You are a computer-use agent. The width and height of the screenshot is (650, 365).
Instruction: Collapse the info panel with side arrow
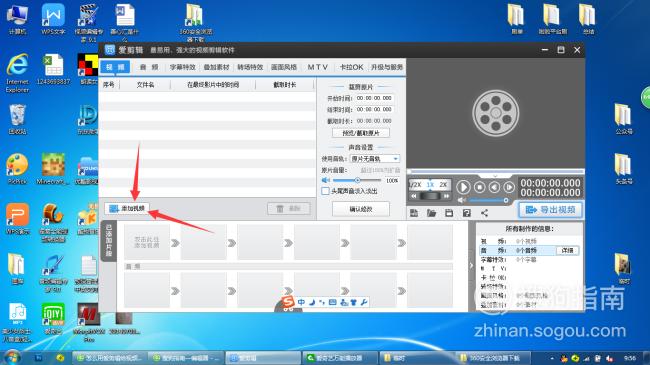(x=471, y=265)
